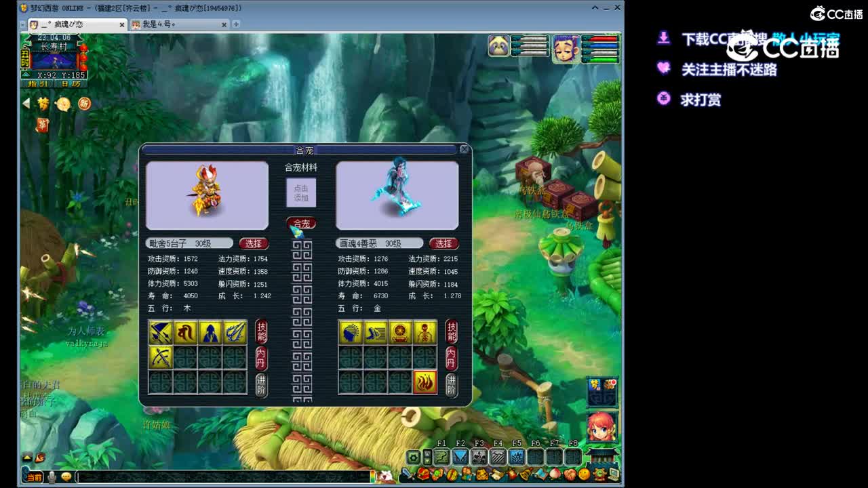The height and width of the screenshot is (488, 868).
Task: Click the red 举 seal icon
Action: click(x=42, y=125)
